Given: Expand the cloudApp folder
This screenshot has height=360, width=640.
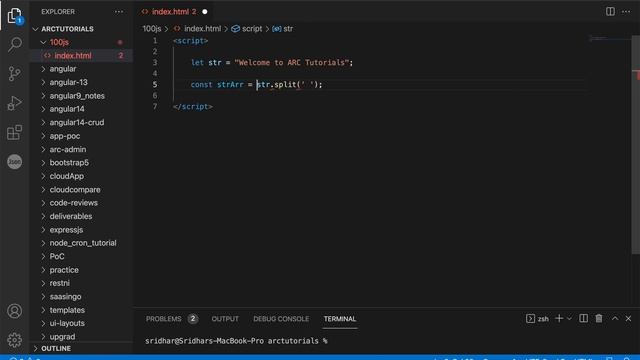Looking at the screenshot, I should tap(67, 176).
